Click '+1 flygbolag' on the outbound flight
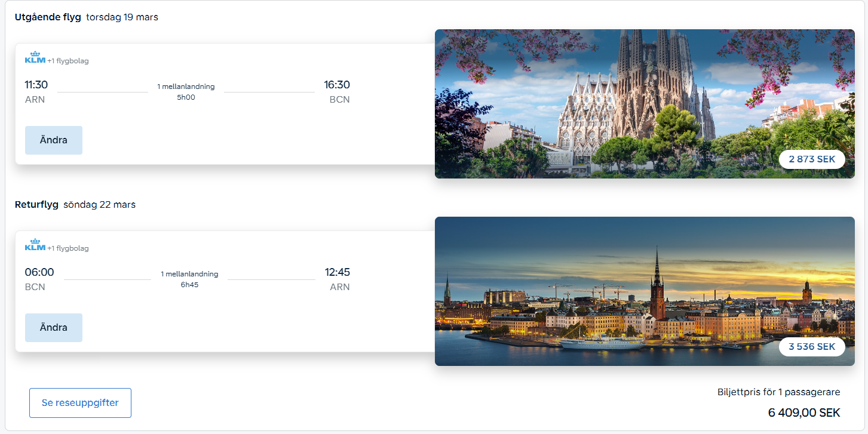Image resolution: width=868 pixels, height=434 pixels. click(x=68, y=61)
